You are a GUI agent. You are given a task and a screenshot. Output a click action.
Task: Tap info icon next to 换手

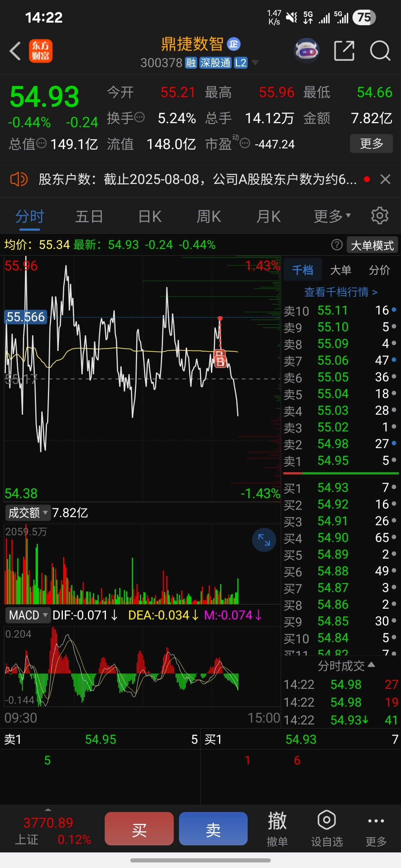click(139, 118)
